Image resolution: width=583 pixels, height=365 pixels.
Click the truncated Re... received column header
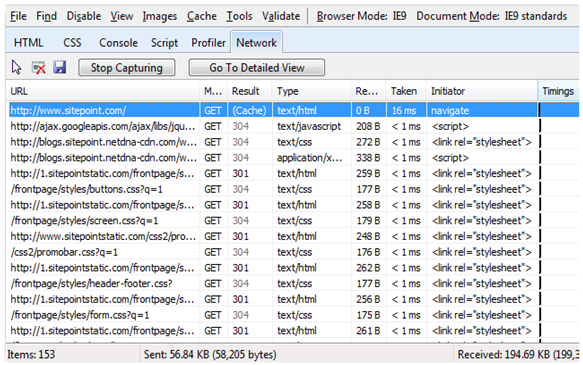[x=368, y=91]
